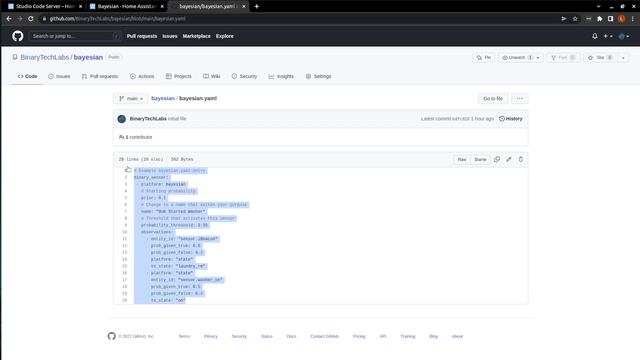Viewport: 640px width, 360px height.
Task: Open Explore in the top navigation
Action: pos(224,36)
